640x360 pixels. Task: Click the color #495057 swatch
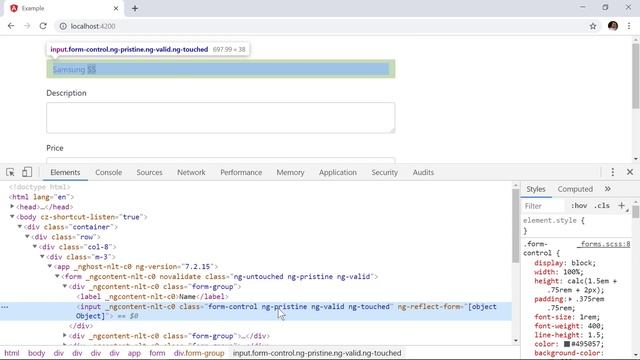coord(567,344)
